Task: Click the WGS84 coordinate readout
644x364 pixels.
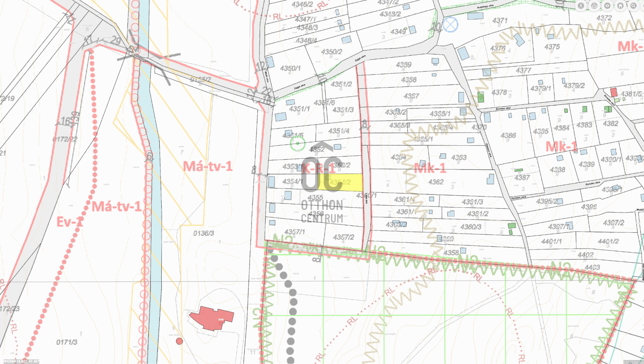Action: coord(21,361)
